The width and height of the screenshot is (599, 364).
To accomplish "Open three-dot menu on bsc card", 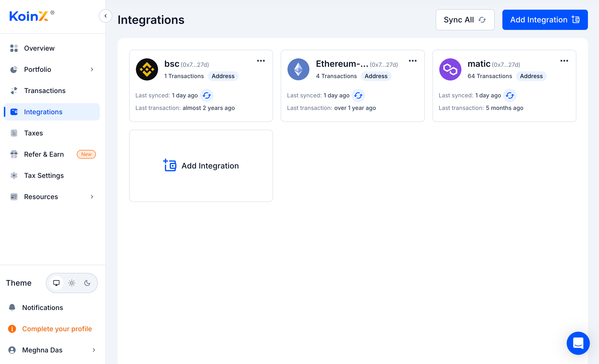I will [261, 61].
